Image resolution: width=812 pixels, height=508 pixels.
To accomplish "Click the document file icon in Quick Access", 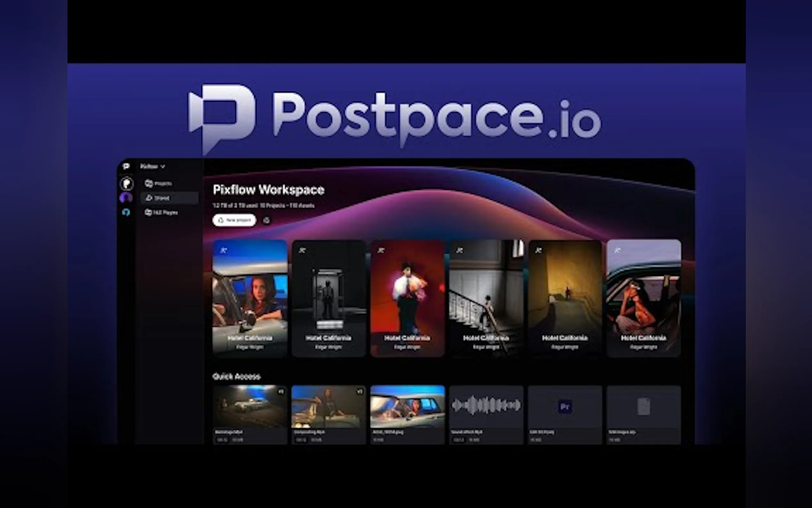I will click(643, 406).
